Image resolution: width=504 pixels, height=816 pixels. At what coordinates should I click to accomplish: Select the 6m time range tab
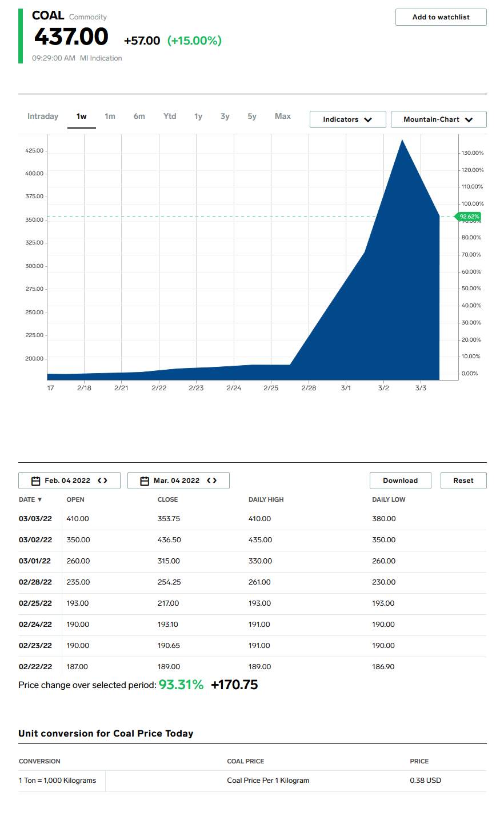coord(139,117)
